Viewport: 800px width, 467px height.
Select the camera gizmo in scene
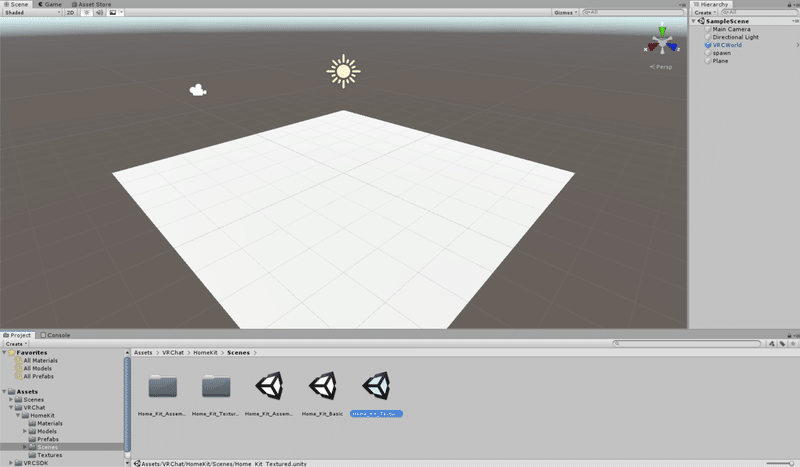(x=198, y=90)
